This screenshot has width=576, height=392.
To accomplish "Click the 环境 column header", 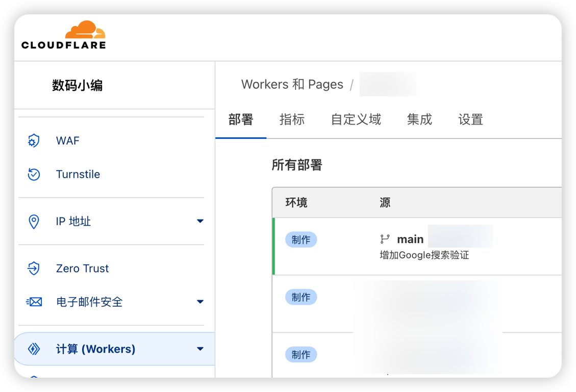I will (x=296, y=203).
